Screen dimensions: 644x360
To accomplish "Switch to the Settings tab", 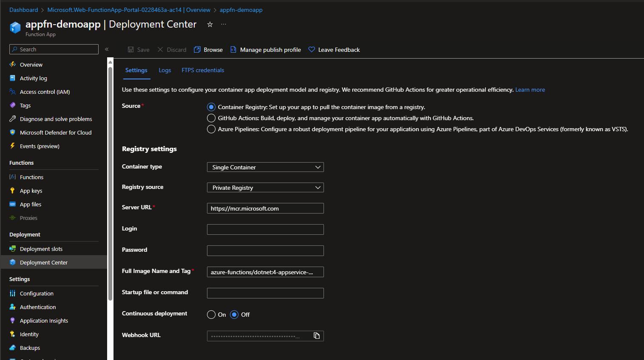I will click(136, 70).
